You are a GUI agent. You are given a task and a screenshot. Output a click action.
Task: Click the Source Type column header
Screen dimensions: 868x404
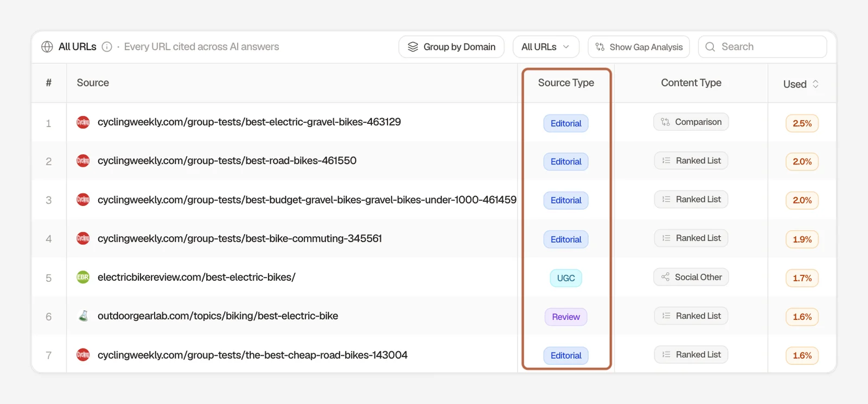coord(566,83)
